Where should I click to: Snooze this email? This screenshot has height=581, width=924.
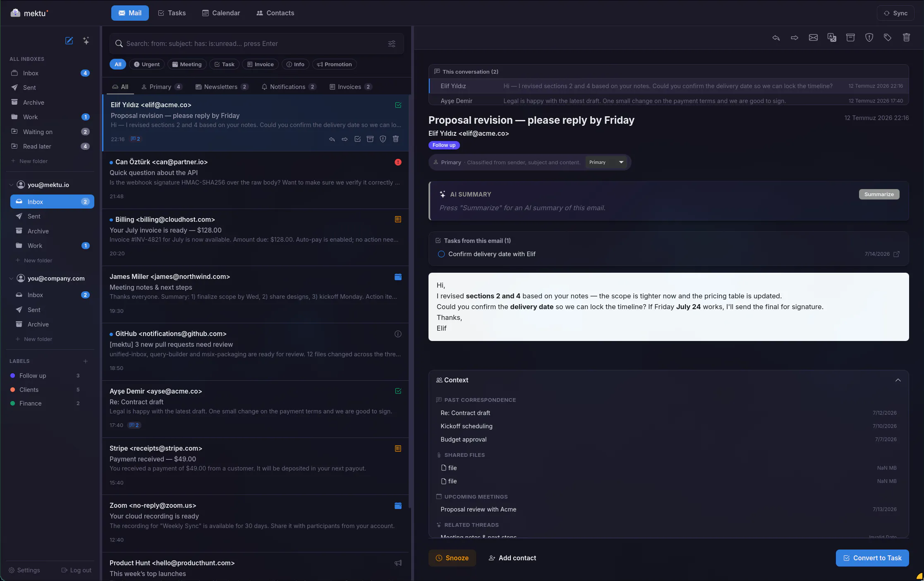452,558
